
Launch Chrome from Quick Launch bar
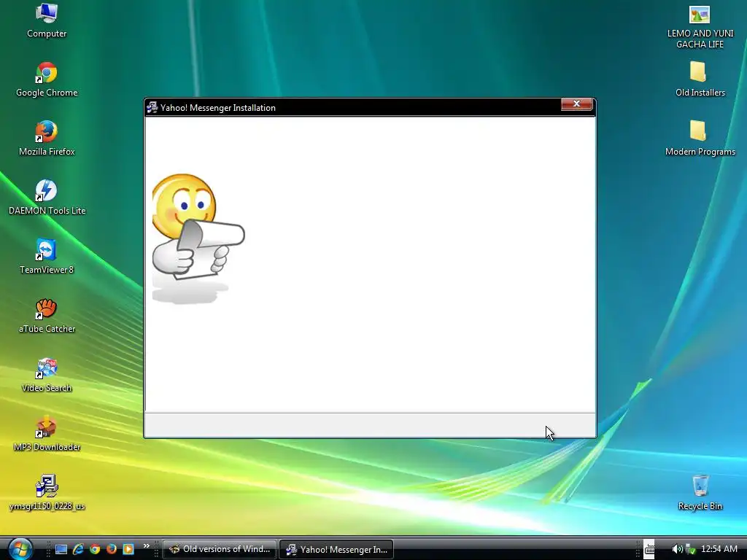pos(95,549)
